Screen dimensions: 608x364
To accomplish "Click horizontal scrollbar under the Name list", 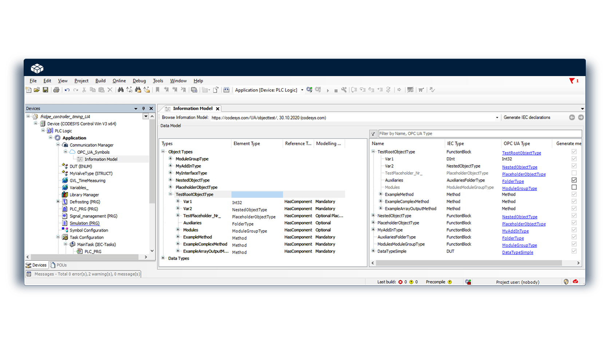I will [x=469, y=263].
